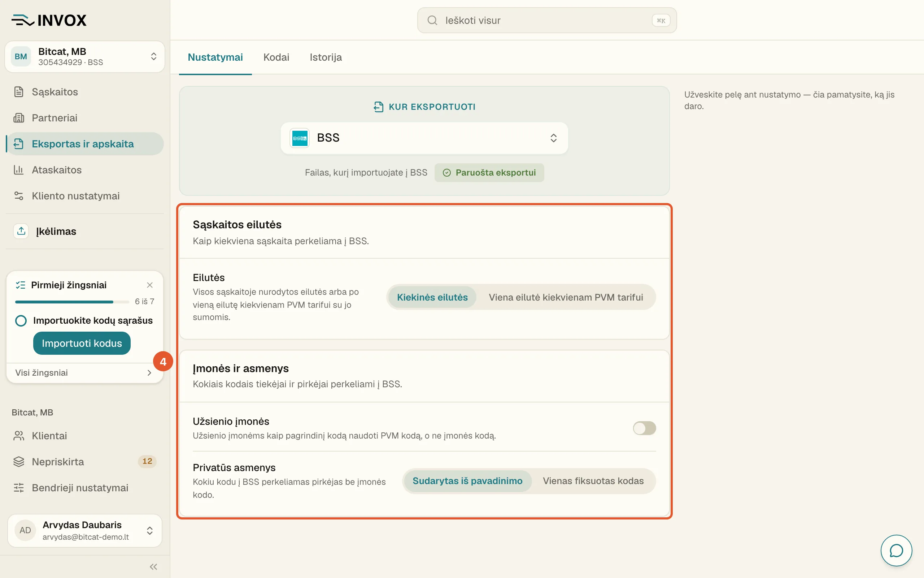The image size is (924, 578).
Task: Switch to the Nustatymai tab
Action: [215, 57]
